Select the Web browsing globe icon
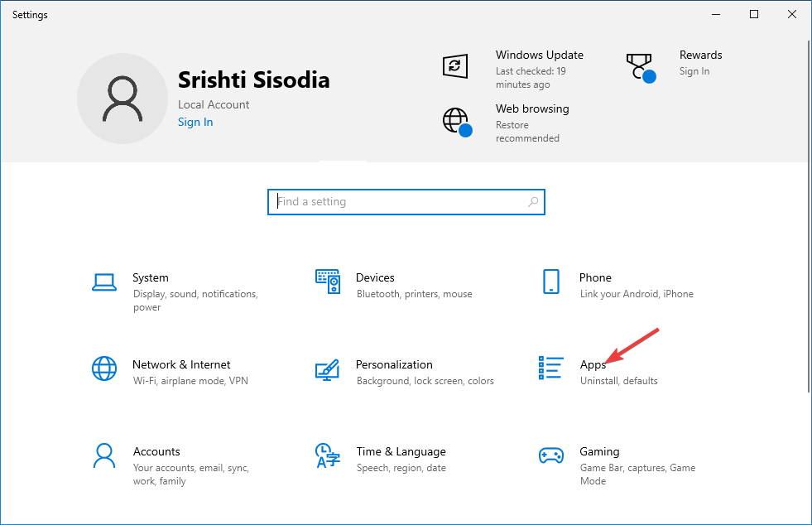 tap(457, 123)
